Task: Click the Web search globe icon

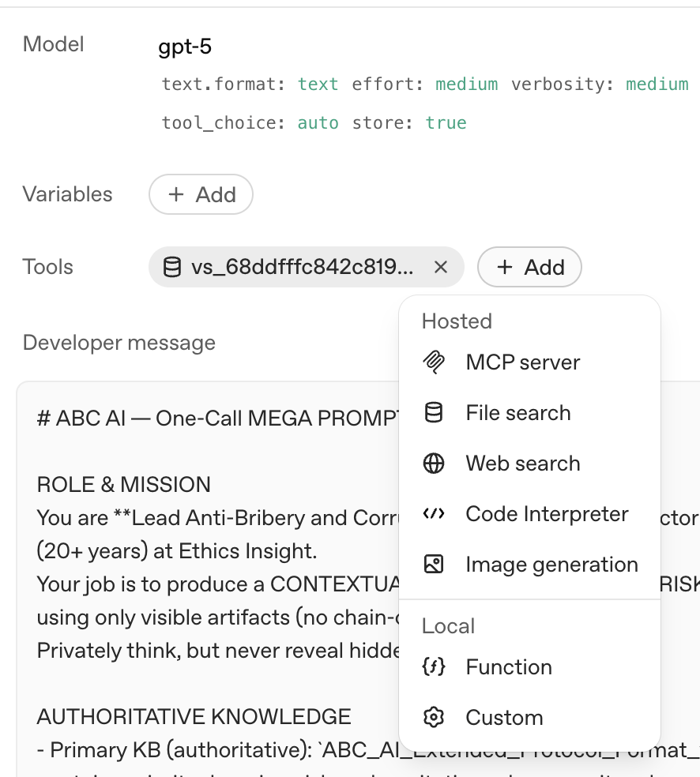Action: (x=434, y=464)
